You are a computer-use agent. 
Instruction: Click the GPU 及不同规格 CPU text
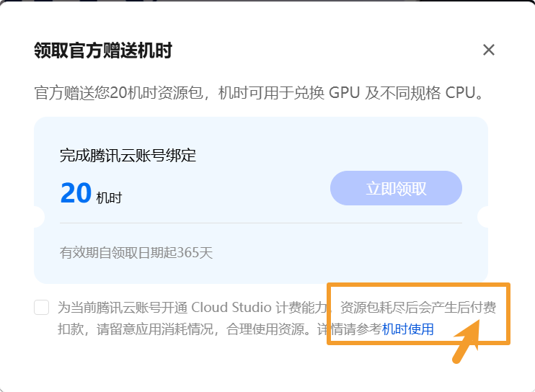[x=402, y=93]
